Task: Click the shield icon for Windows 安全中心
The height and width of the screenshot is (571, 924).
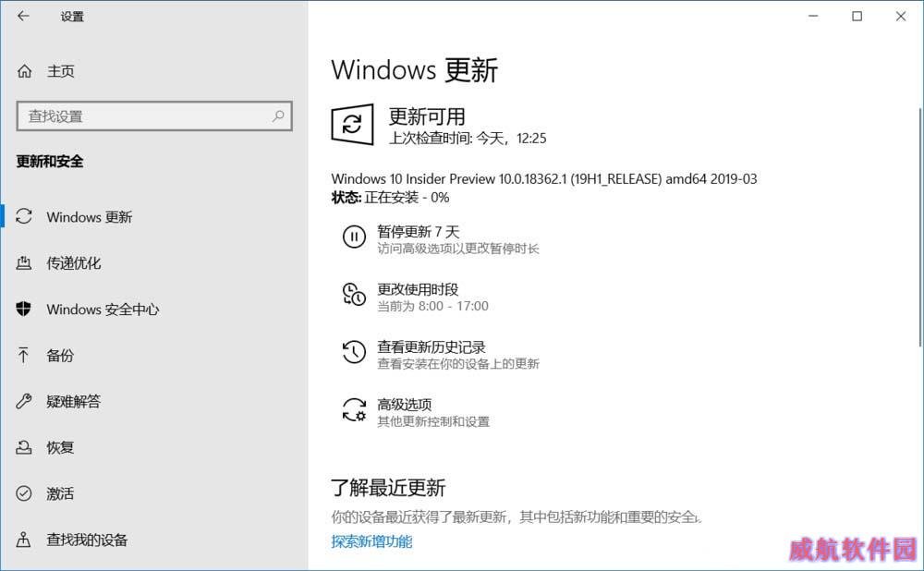Action: tap(24, 309)
